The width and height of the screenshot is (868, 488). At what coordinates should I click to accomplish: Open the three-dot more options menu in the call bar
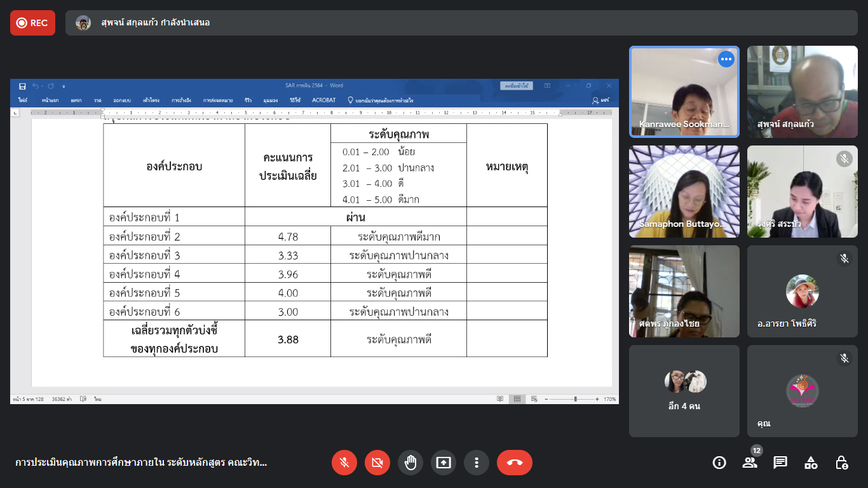pyautogui.click(x=477, y=463)
